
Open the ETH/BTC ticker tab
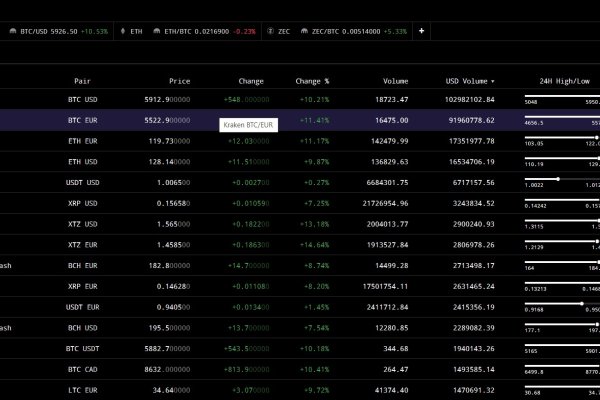click(x=195, y=31)
